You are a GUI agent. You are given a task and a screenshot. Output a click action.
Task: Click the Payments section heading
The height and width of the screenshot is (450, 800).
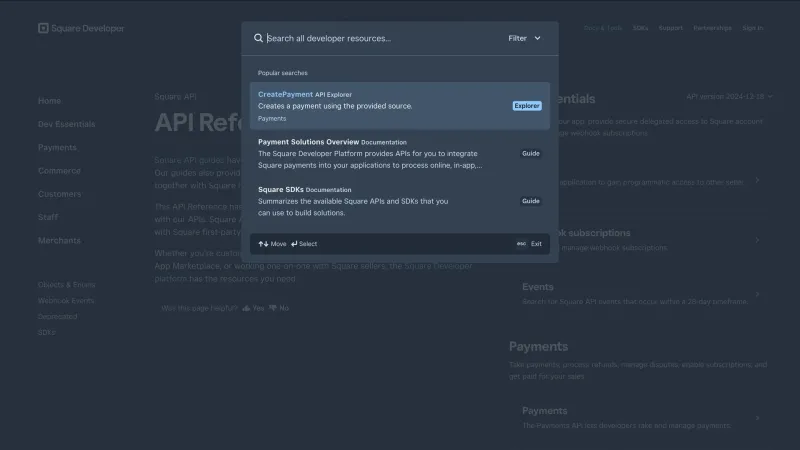pyautogui.click(x=538, y=346)
